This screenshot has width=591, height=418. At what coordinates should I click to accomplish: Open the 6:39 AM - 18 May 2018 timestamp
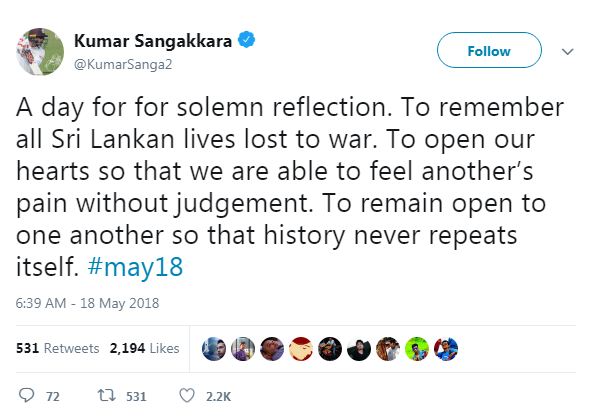pos(87,303)
